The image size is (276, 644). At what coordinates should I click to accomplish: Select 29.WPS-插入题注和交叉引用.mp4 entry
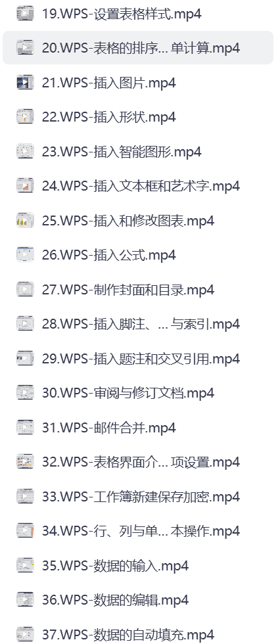138,359
